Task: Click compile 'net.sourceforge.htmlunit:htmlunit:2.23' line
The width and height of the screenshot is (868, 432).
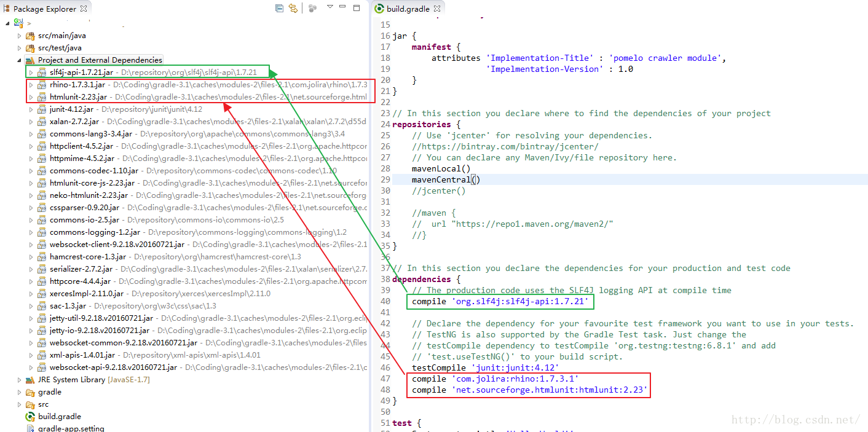Action: [x=530, y=390]
